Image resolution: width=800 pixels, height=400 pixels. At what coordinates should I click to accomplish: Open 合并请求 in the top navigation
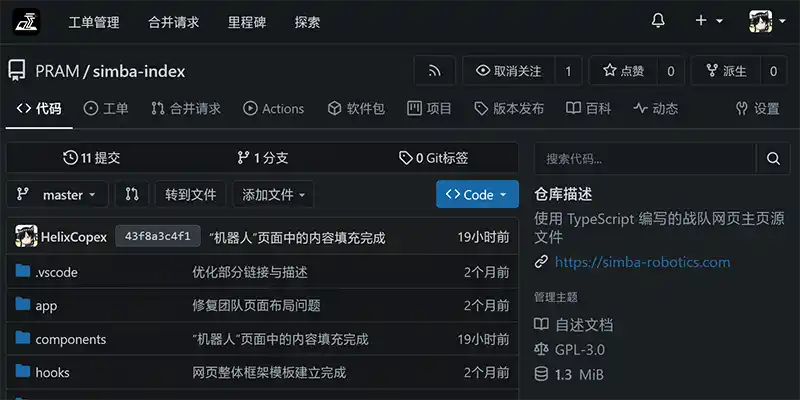(173, 22)
